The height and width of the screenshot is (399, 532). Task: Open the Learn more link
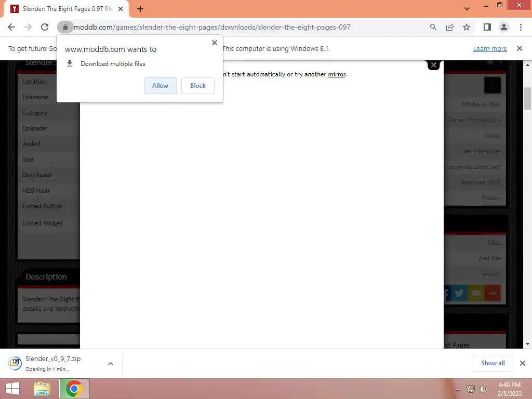[x=490, y=48]
